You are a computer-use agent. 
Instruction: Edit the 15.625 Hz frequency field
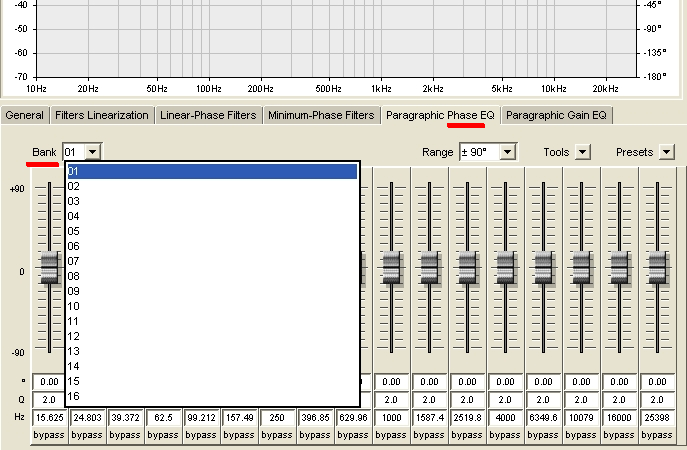pos(50,418)
